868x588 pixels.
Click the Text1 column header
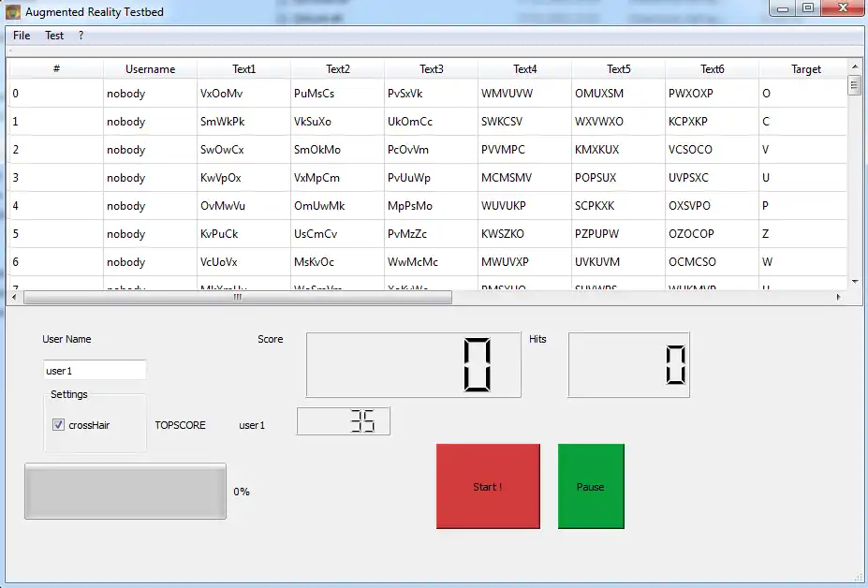243,68
